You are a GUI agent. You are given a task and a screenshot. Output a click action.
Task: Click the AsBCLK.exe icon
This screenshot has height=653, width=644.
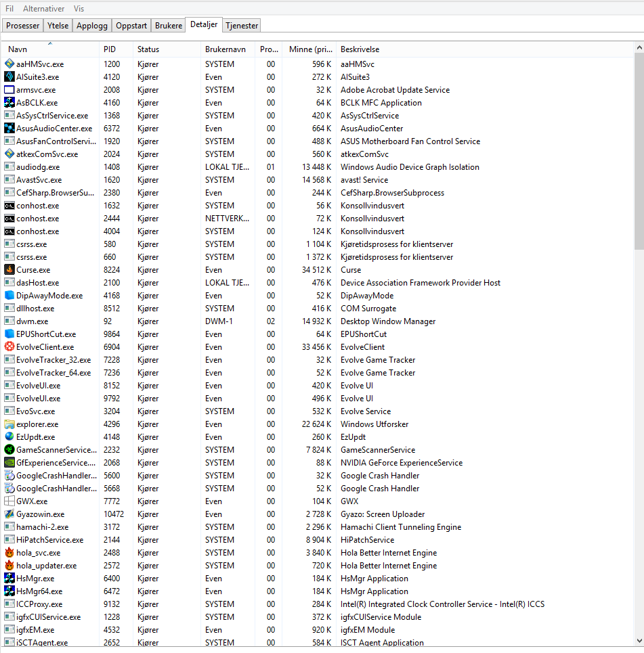pyautogui.click(x=9, y=102)
